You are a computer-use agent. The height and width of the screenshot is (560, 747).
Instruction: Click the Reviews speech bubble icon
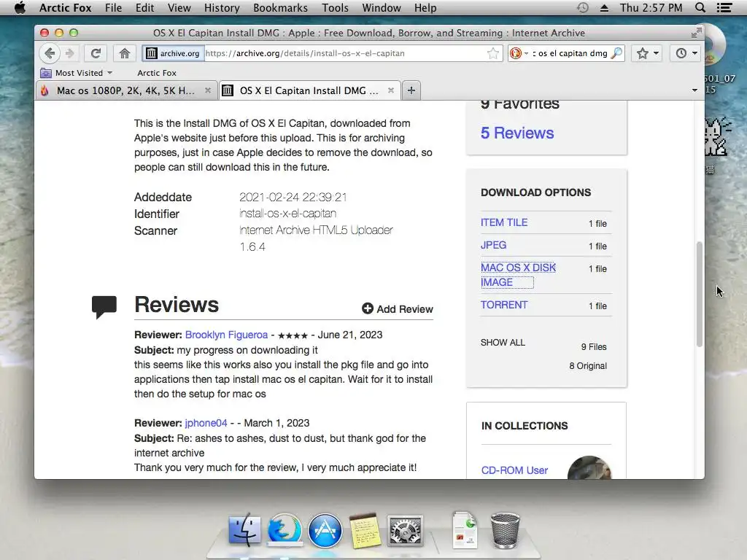[104, 307]
